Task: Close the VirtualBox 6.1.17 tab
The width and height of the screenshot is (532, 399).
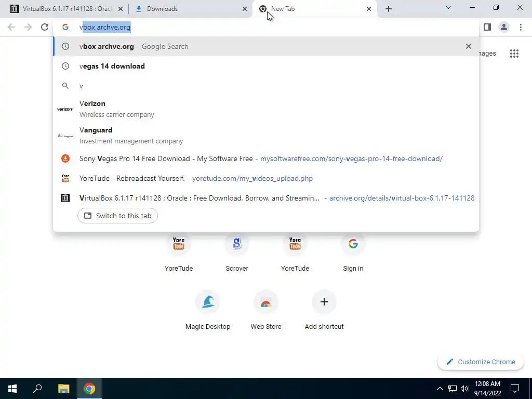Action: (121, 9)
